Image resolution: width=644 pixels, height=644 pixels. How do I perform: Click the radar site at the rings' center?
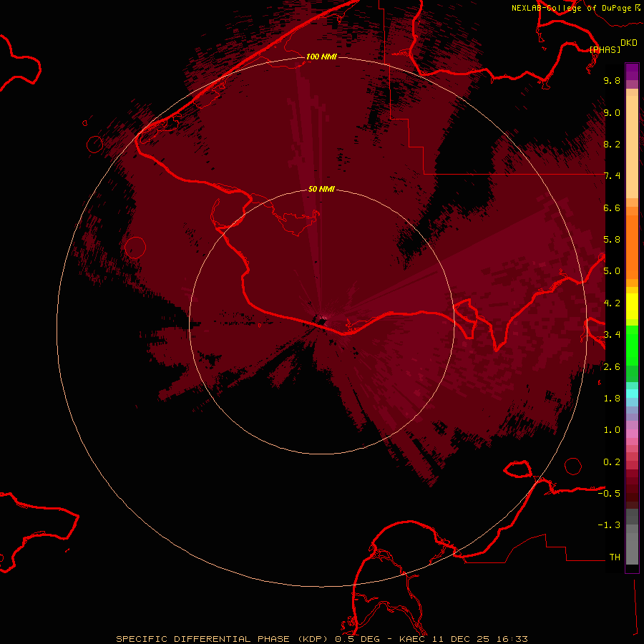click(321, 321)
